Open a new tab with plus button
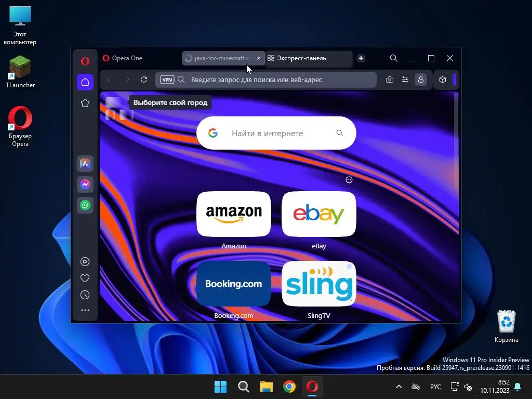 (x=361, y=58)
